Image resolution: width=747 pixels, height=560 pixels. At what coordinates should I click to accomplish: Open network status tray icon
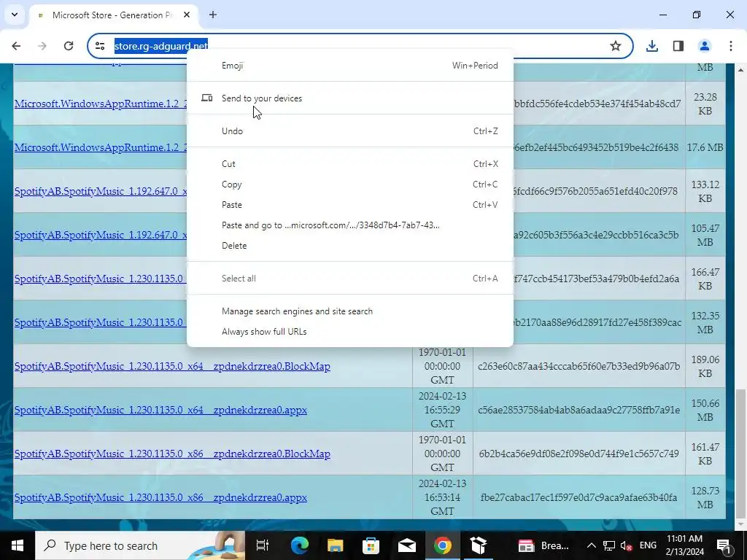(x=609, y=545)
